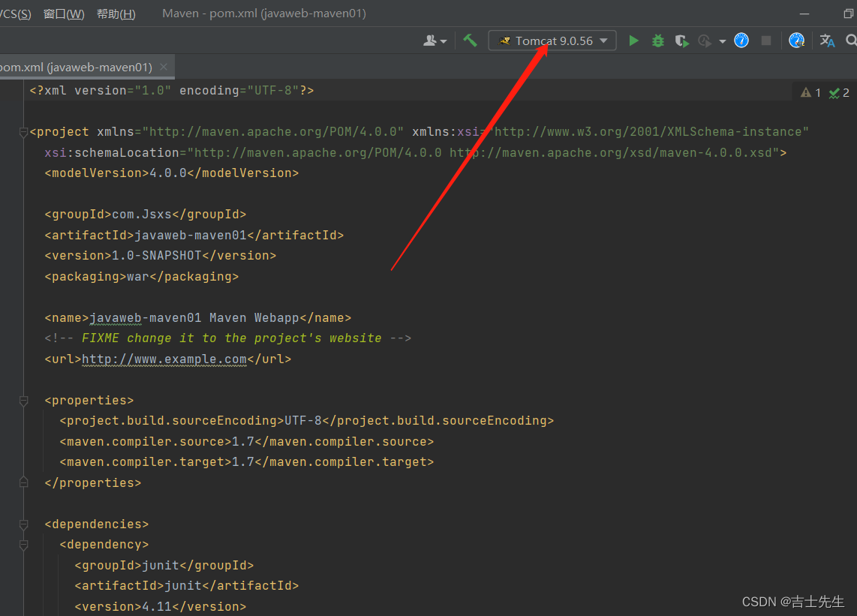The width and height of the screenshot is (857, 616).
Task: Click the groupId value com.Jsxs
Action: coord(142,215)
